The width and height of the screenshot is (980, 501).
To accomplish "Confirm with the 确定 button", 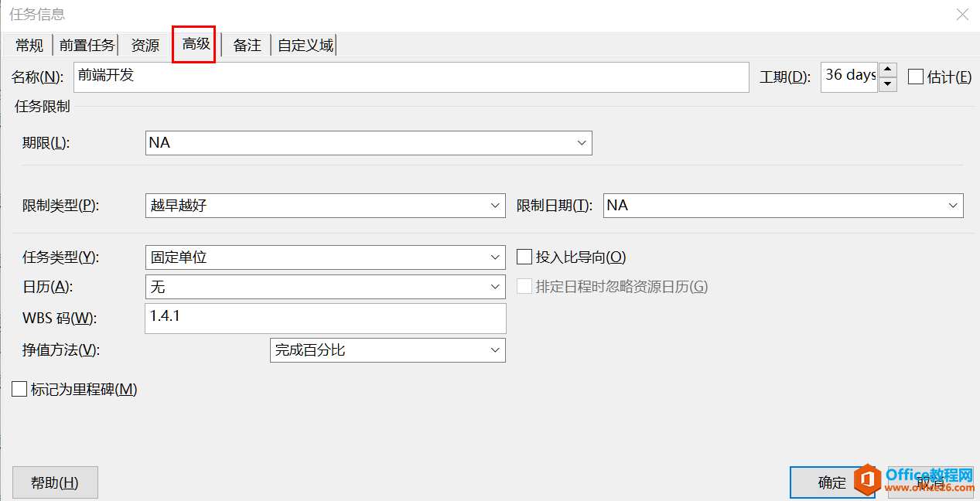I will pos(832,482).
